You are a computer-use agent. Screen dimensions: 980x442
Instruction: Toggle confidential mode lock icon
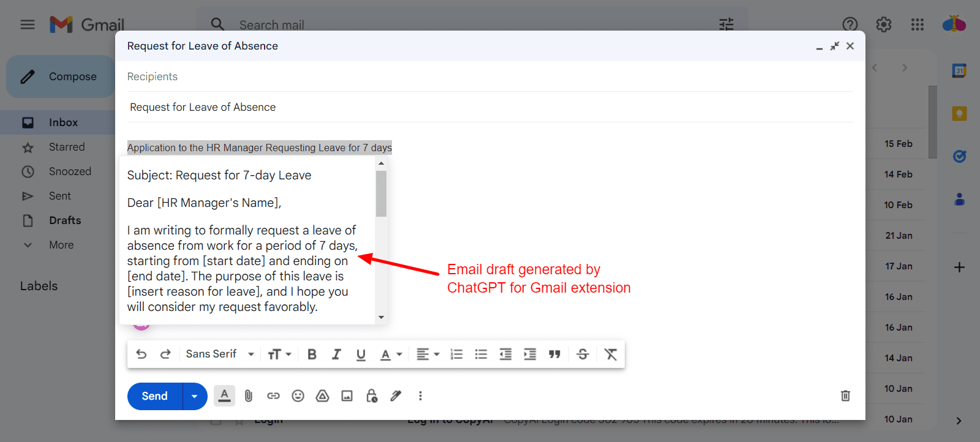(x=371, y=396)
